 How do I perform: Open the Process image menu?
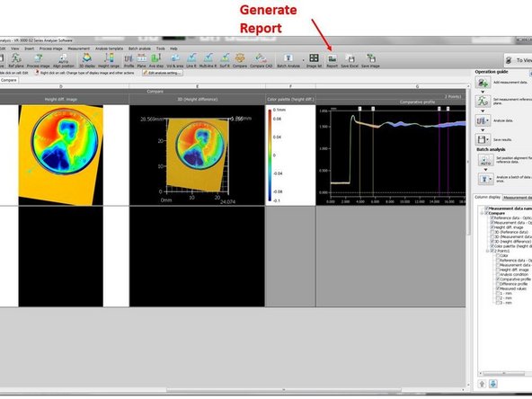51,49
